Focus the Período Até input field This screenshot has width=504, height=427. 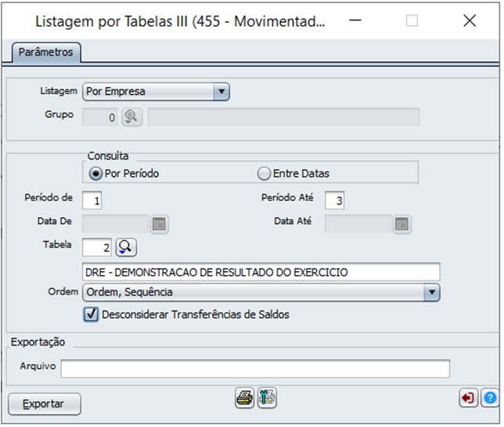coord(335,201)
